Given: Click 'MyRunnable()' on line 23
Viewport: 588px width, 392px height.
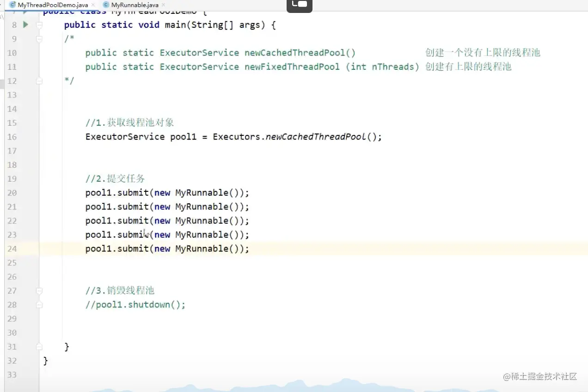Looking at the screenshot, I should 207,234.
